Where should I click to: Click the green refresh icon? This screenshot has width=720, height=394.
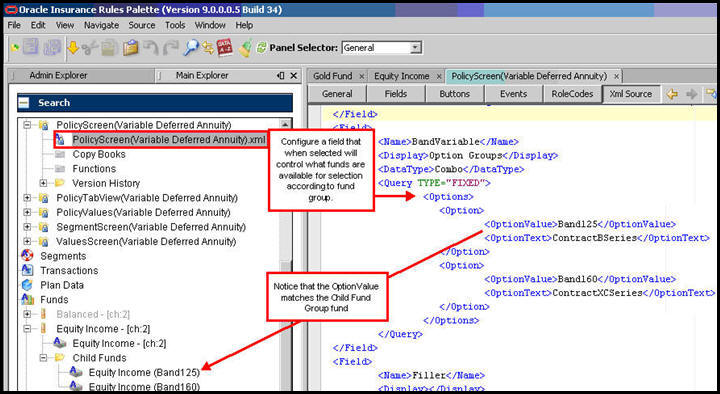(x=261, y=47)
